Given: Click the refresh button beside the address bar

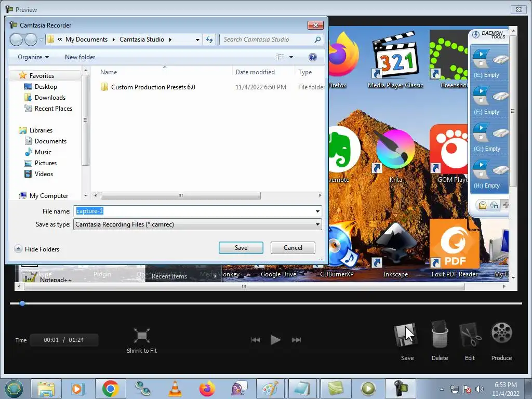Looking at the screenshot, I should (x=209, y=39).
